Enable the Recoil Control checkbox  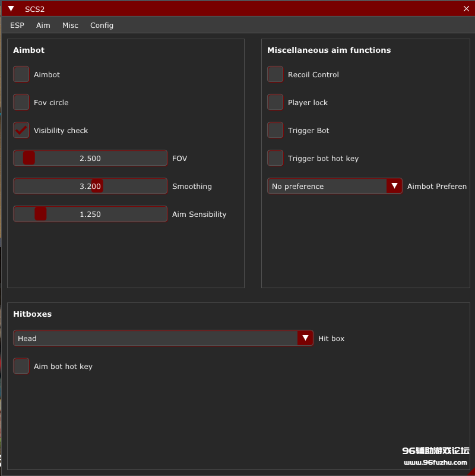275,74
